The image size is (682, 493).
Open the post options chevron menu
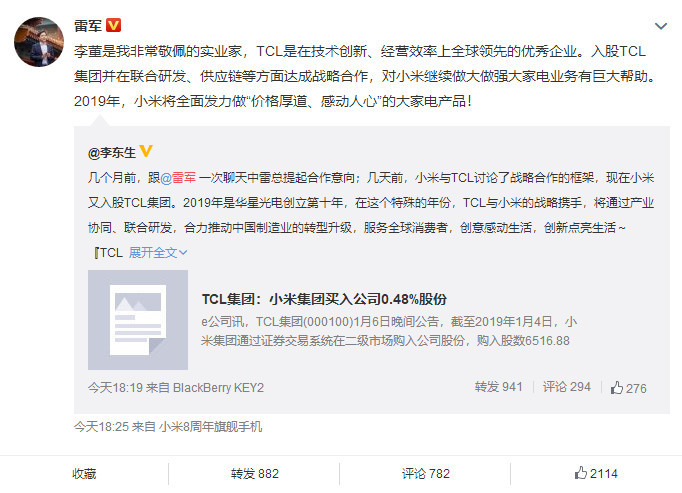[x=661, y=27]
